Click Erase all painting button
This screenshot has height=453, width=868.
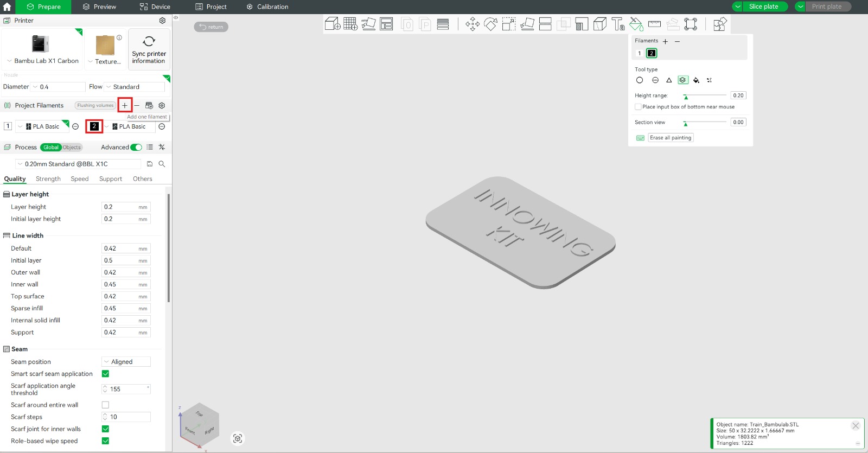coord(671,138)
